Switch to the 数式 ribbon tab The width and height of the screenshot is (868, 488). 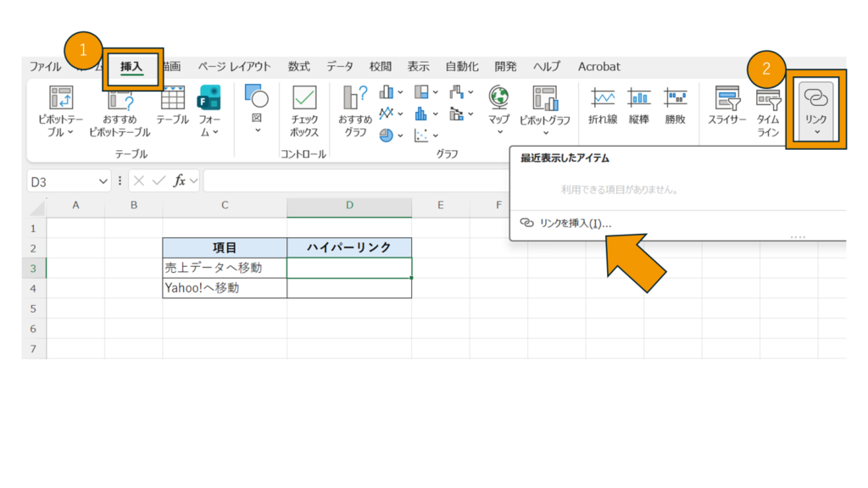click(298, 67)
